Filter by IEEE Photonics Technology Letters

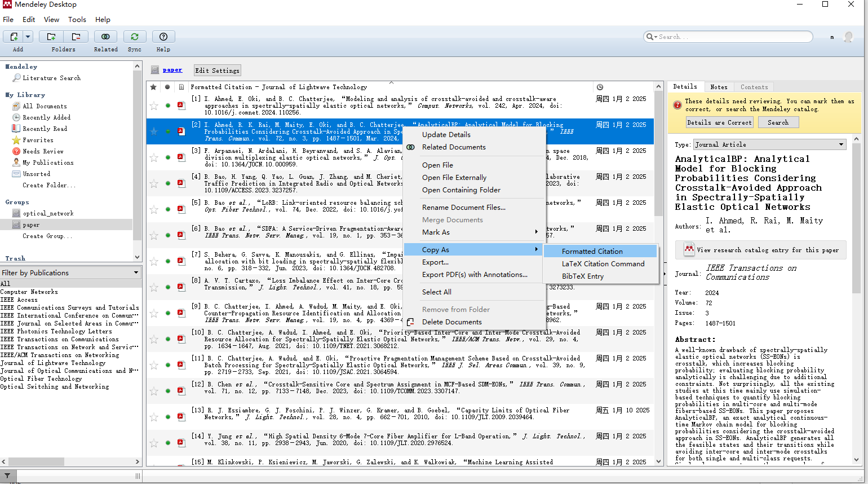56,331
